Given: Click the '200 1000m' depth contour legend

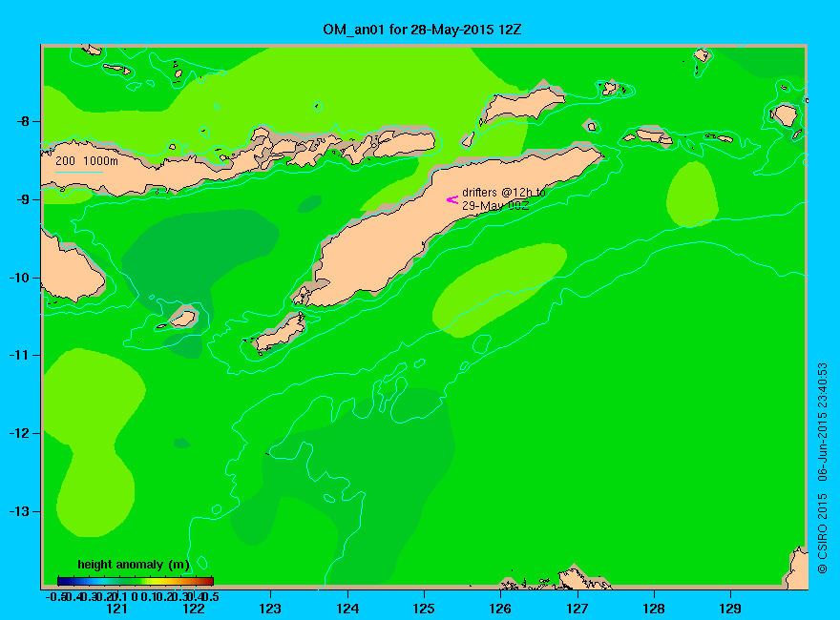Looking at the screenshot, I should pyautogui.click(x=87, y=160).
